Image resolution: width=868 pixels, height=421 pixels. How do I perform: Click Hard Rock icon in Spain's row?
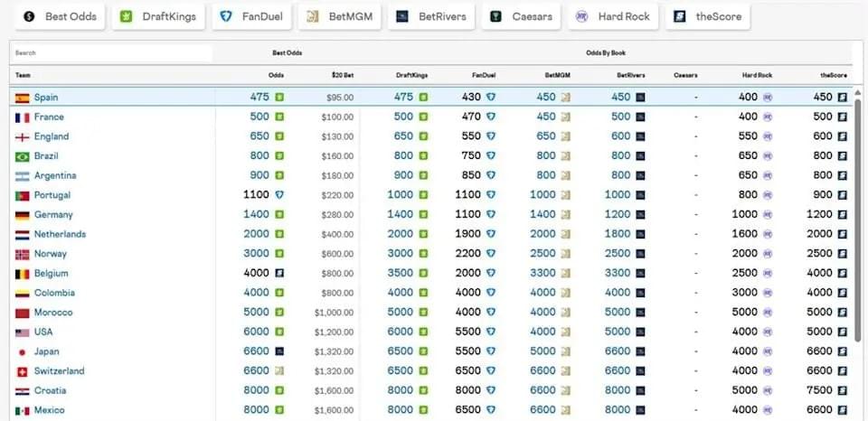click(x=768, y=98)
